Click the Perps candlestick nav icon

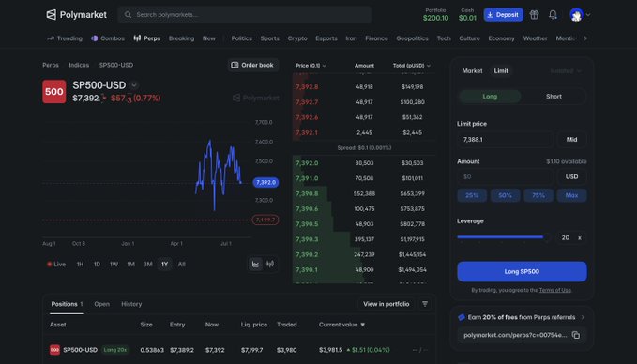[x=137, y=38]
